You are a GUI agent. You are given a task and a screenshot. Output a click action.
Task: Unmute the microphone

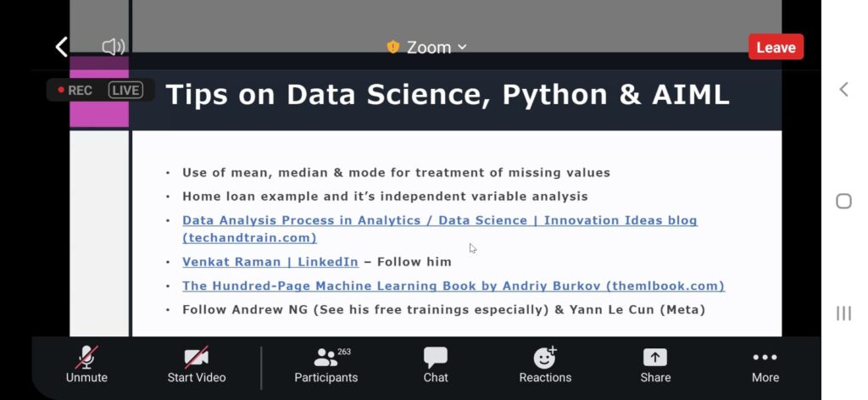pyautogui.click(x=86, y=364)
